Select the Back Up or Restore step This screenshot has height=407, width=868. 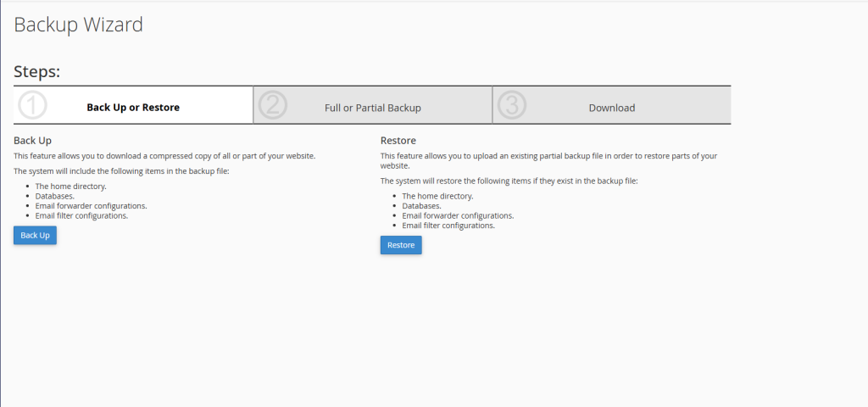133,105
